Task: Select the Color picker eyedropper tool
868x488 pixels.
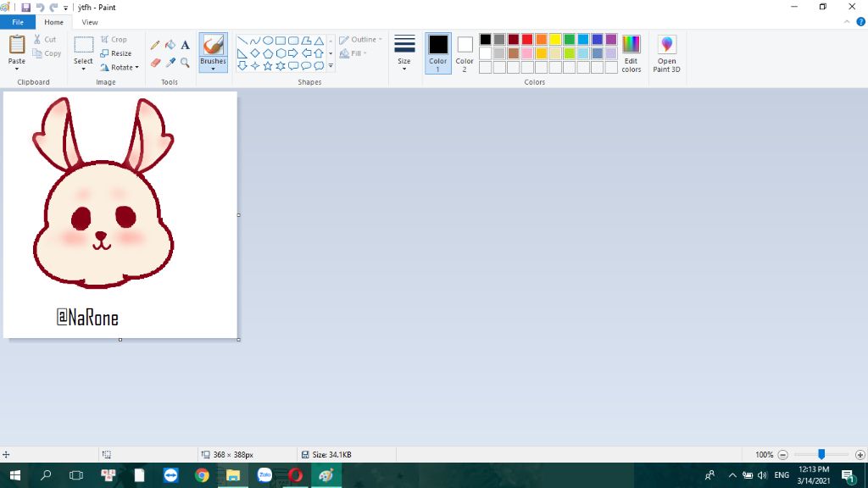Action: coord(170,63)
